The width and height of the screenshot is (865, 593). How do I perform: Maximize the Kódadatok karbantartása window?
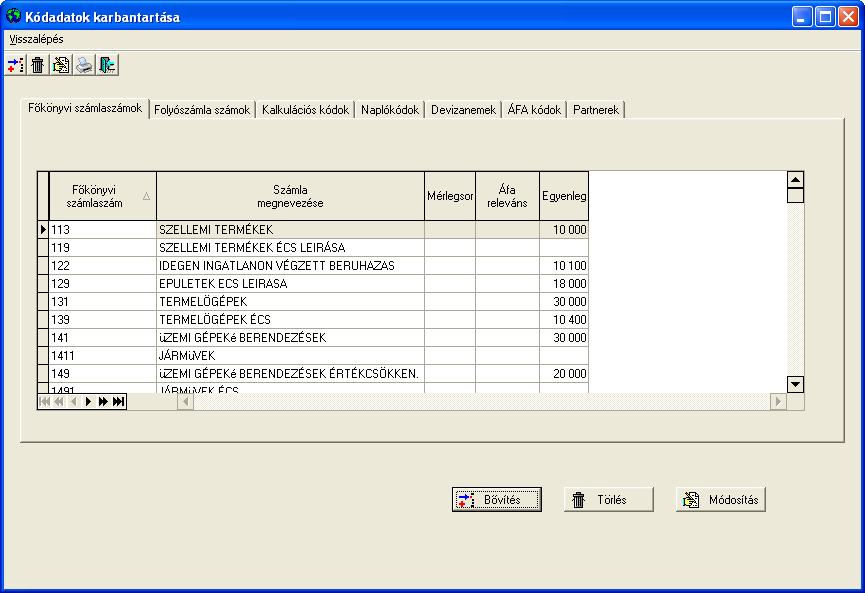825,17
